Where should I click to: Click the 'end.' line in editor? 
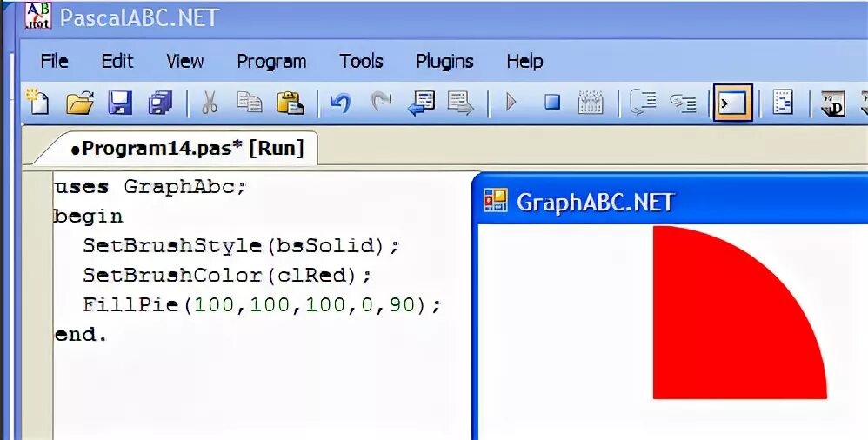[x=81, y=334]
